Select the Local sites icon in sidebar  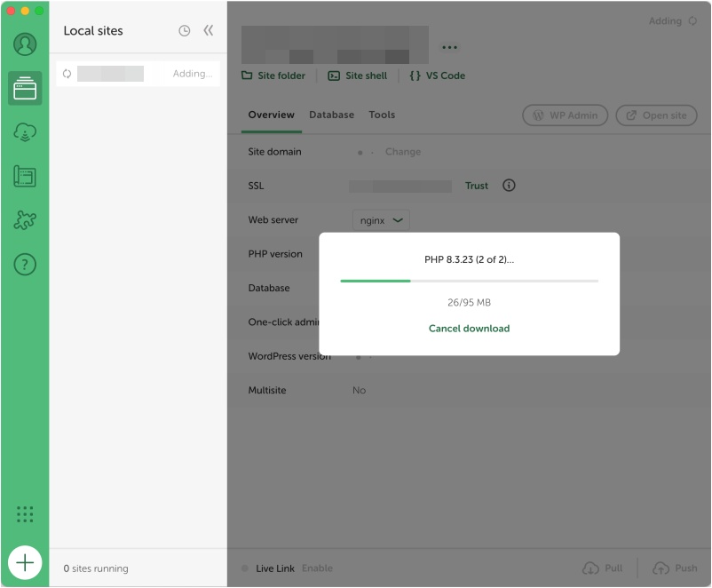(x=25, y=88)
